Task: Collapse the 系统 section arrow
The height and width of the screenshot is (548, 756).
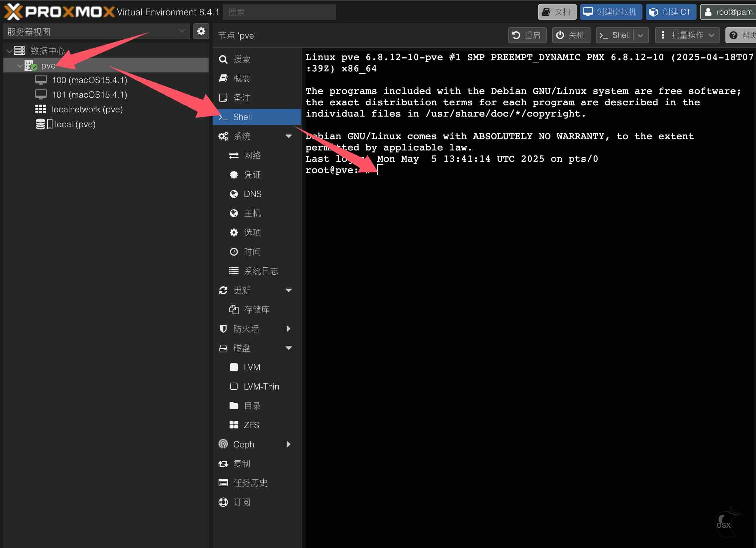Action: click(289, 136)
